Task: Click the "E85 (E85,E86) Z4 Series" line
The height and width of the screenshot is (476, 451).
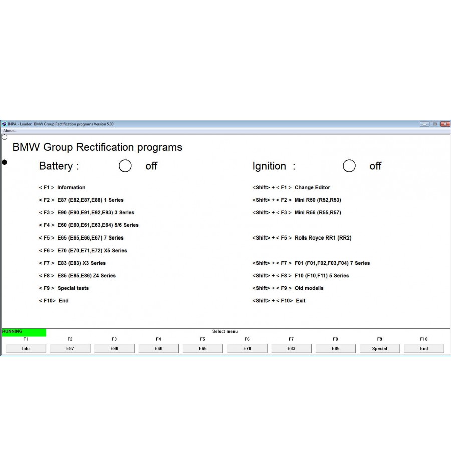Action: pos(77,276)
